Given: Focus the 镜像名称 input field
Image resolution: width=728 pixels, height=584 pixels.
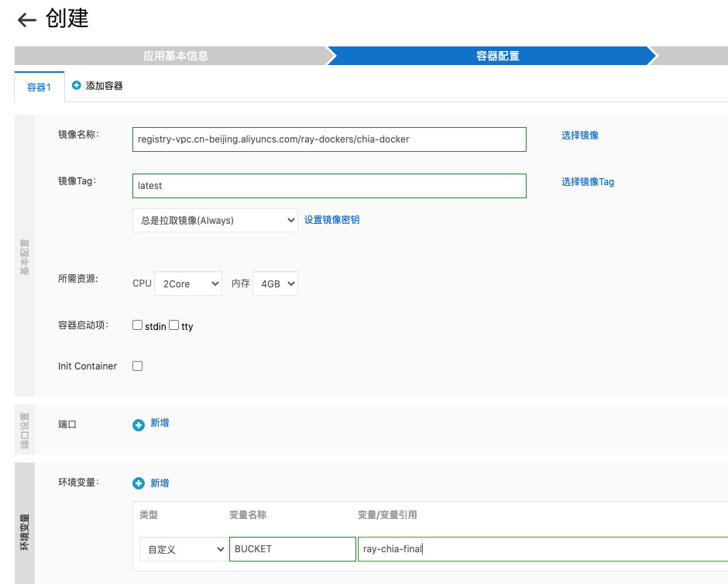Looking at the screenshot, I should [329, 139].
